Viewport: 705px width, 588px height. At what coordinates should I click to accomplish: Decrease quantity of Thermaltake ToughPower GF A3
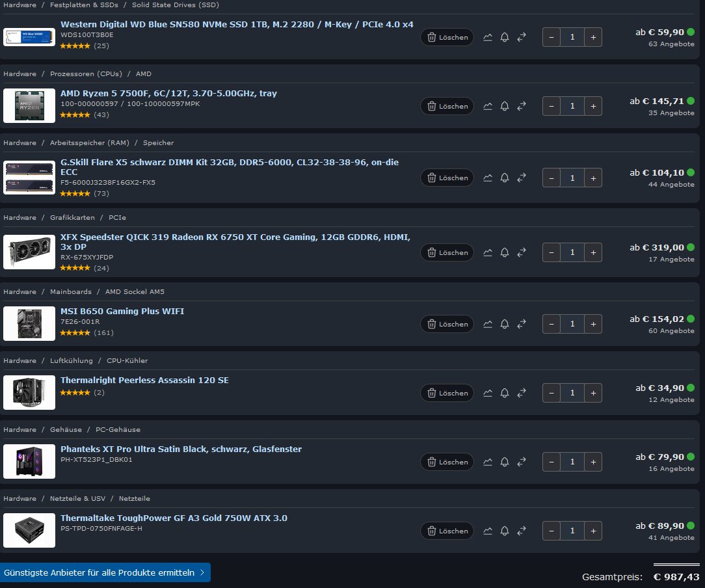pyautogui.click(x=552, y=531)
